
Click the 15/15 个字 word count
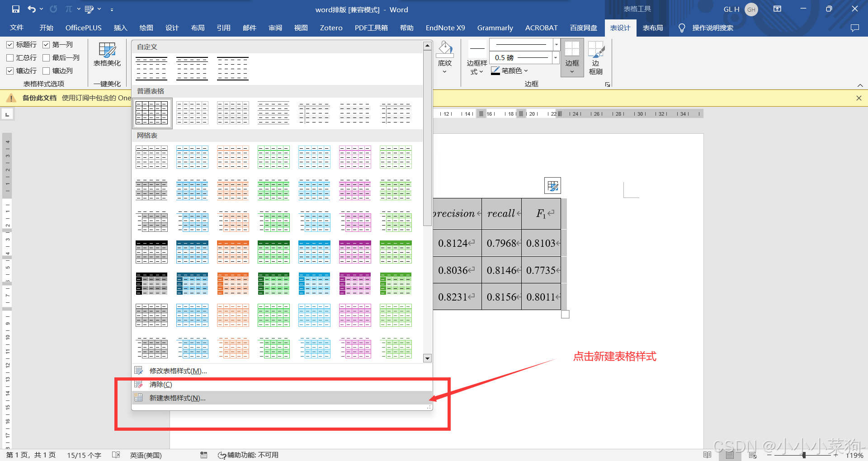point(84,455)
